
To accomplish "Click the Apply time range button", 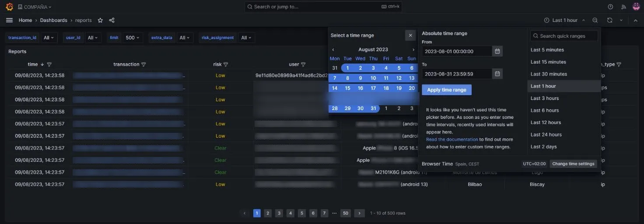I will pos(447,90).
